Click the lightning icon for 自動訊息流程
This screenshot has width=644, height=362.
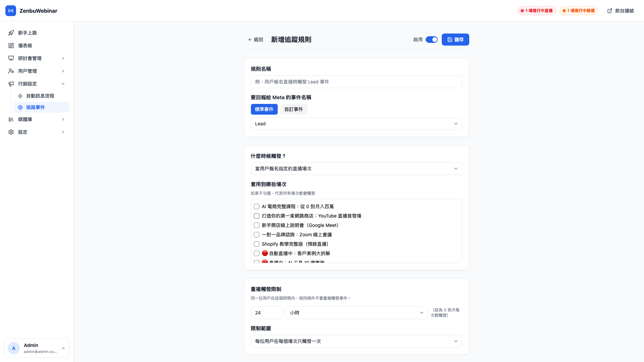point(20,96)
